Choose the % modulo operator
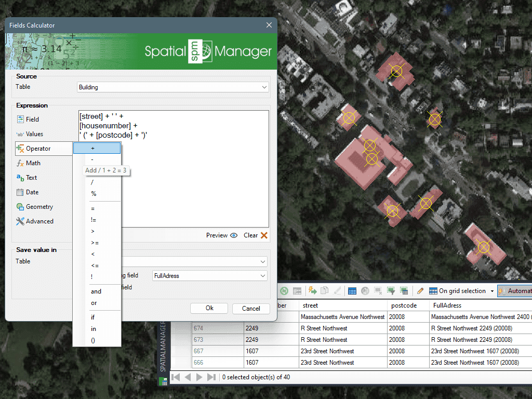The image size is (532, 399). (x=97, y=194)
